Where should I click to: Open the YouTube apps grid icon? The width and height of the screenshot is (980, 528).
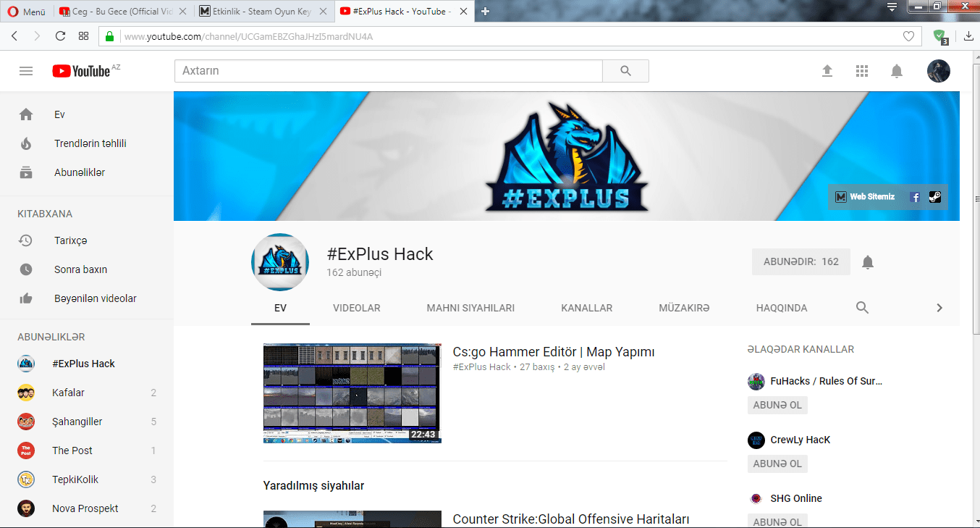pos(861,71)
